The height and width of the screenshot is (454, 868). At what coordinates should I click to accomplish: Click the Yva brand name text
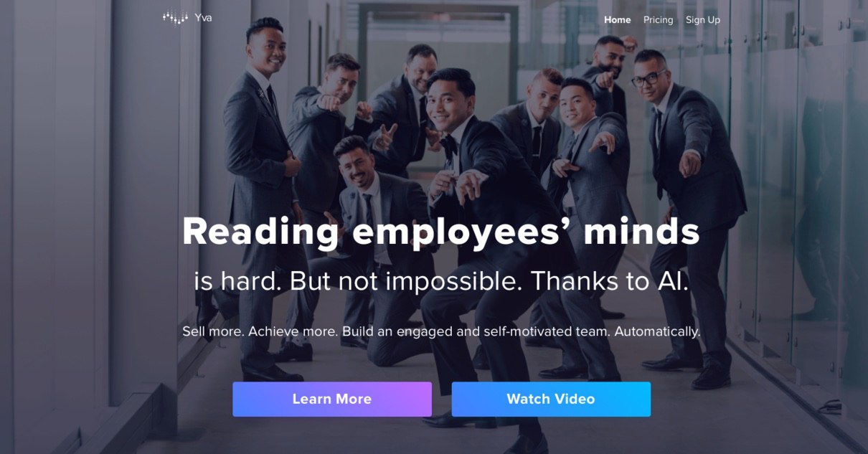pos(203,17)
